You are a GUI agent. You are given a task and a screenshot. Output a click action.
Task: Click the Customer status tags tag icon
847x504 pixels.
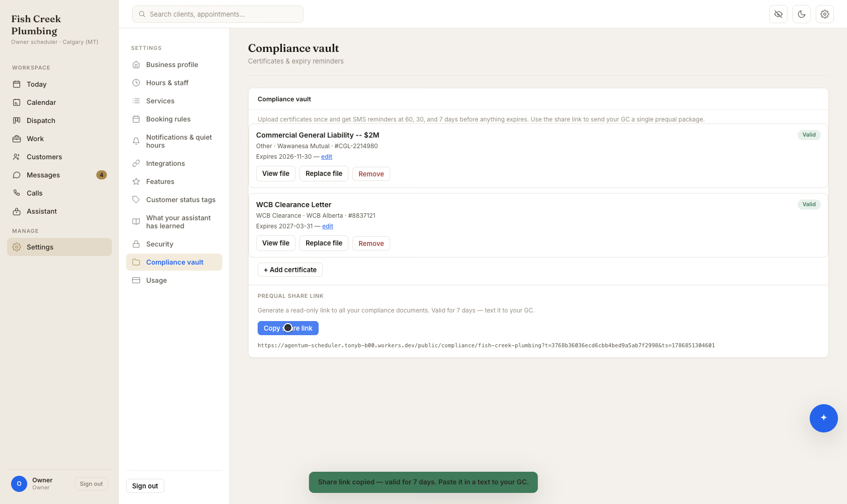point(136,200)
